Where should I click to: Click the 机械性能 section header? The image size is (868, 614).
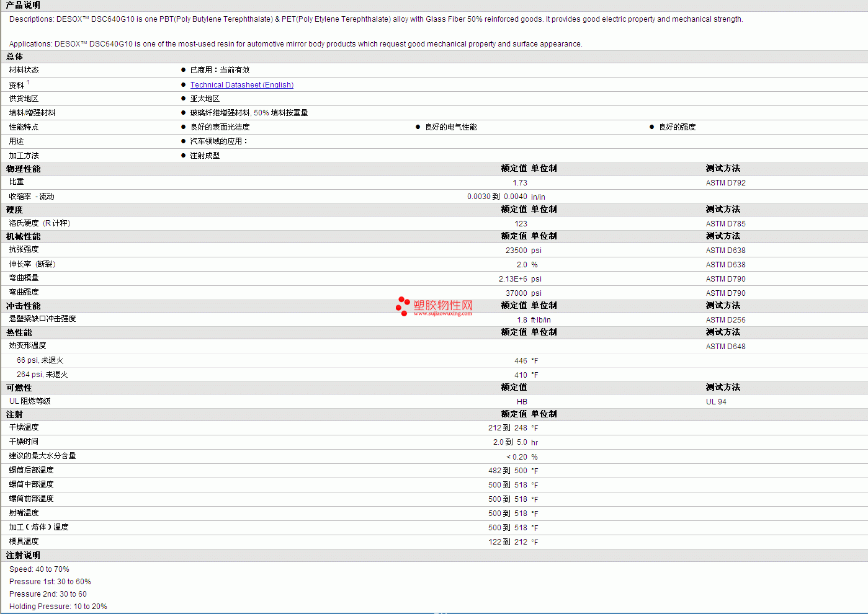pos(23,236)
